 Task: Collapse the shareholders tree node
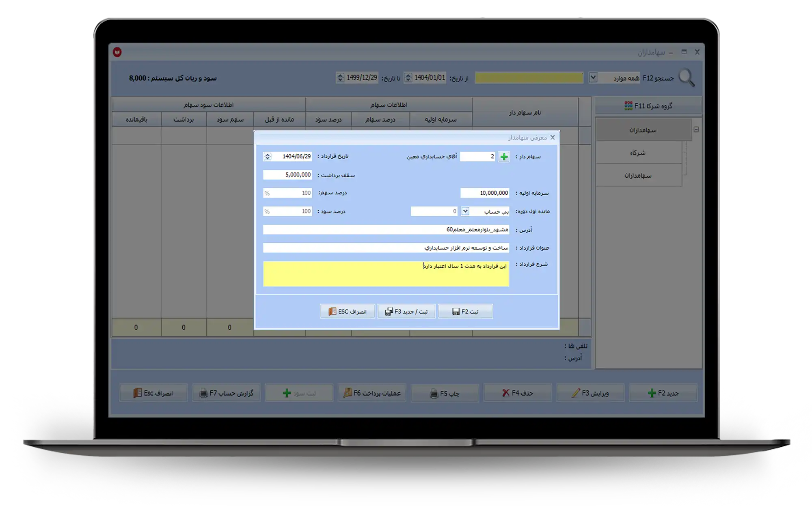click(696, 130)
